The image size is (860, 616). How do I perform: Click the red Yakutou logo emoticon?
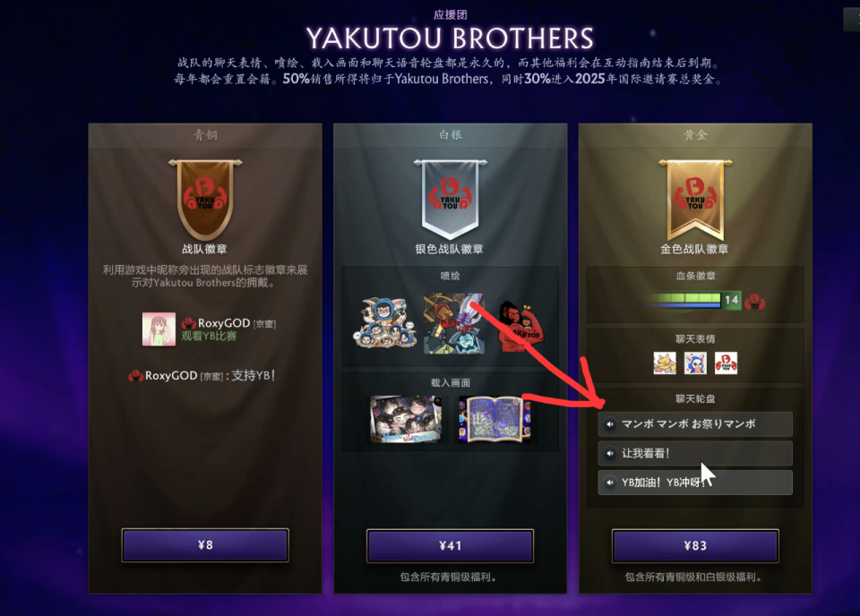click(x=727, y=364)
